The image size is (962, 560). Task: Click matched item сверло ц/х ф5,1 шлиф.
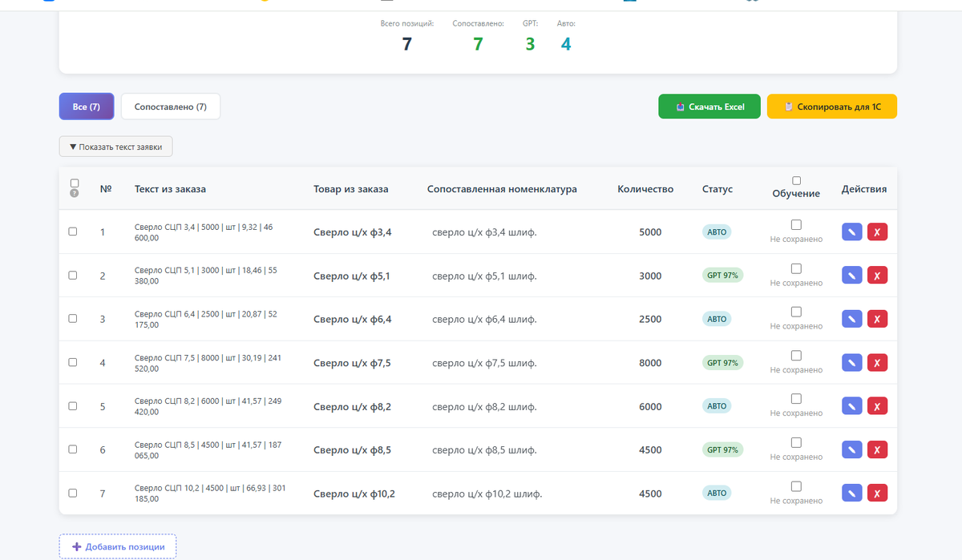484,276
